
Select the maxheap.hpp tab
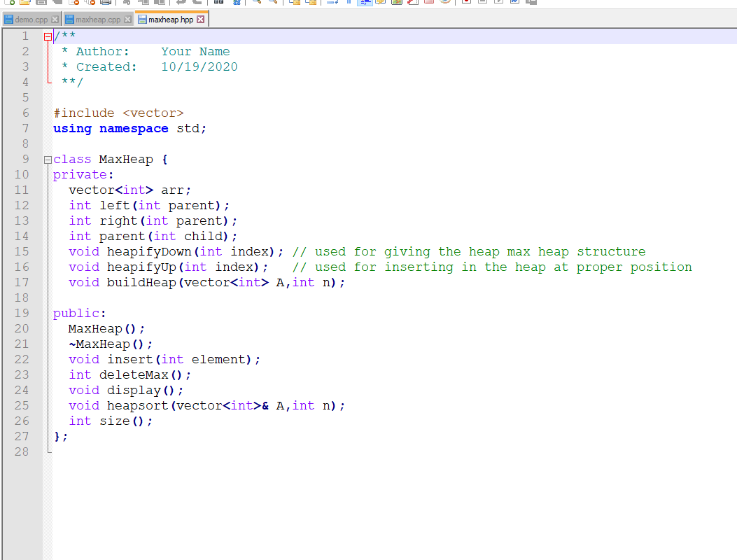click(170, 20)
